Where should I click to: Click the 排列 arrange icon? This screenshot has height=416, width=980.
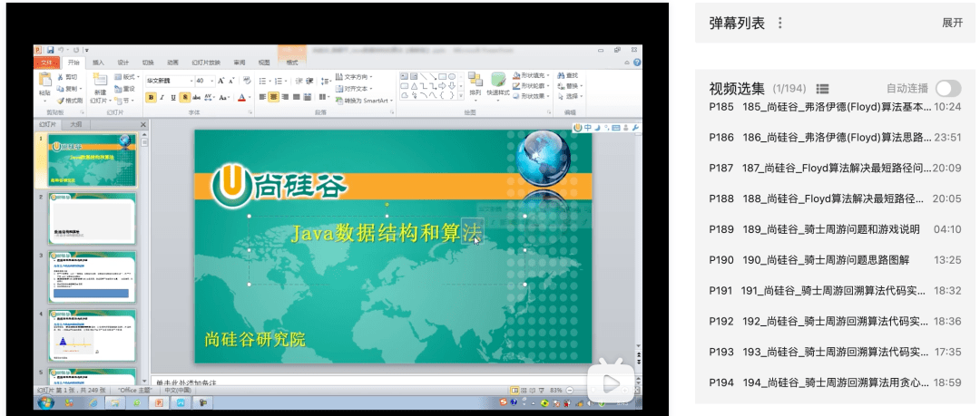click(x=475, y=83)
